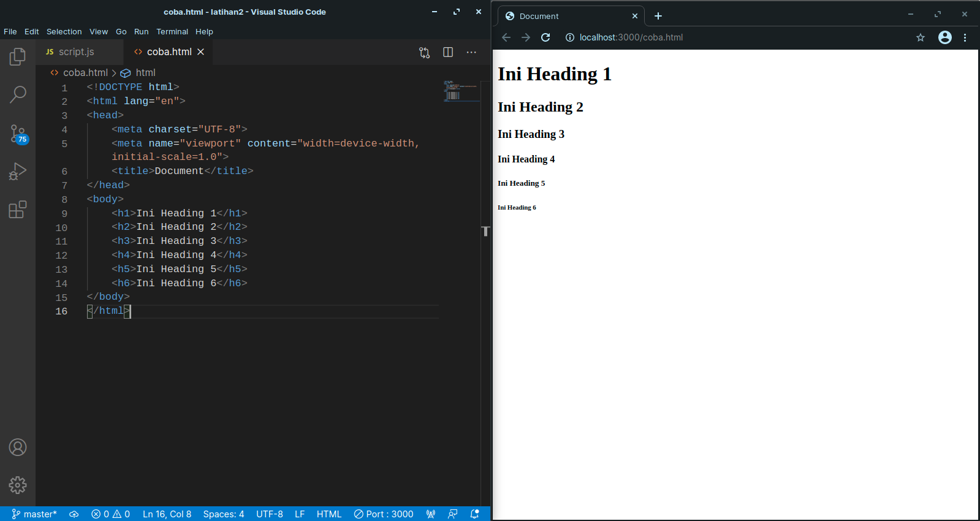The width and height of the screenshot is (980, 521).
Task: Bookmark this page with star icon
Action: tap(921, 37)
